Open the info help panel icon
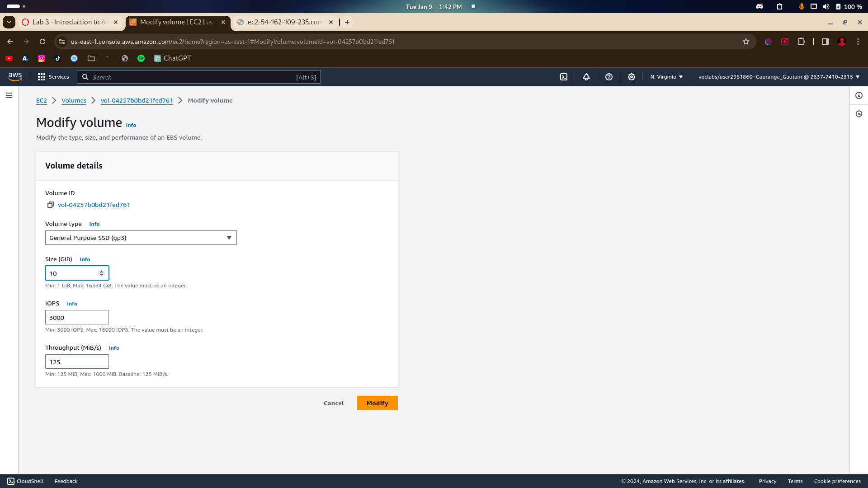The width and height of the screenshot is (868, 488). pyautogui.click(x=859, y=95)
